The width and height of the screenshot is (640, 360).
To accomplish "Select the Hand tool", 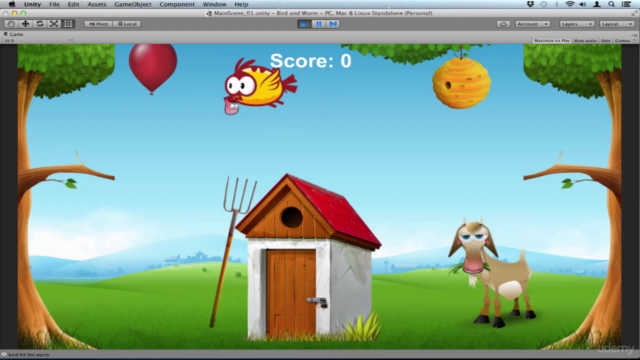I will 11,24.
